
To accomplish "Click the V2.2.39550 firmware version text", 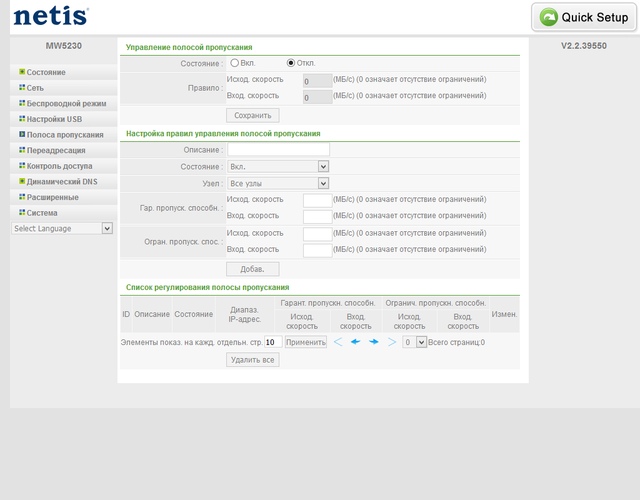I will [584, 46].
